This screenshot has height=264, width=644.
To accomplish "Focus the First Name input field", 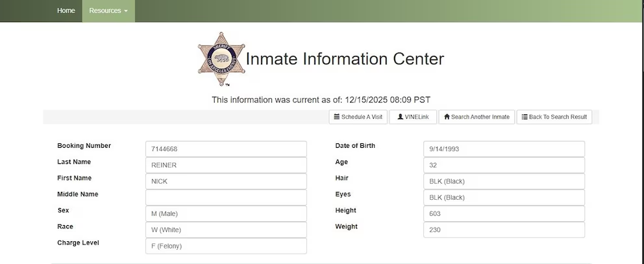I will pos(226,182).
